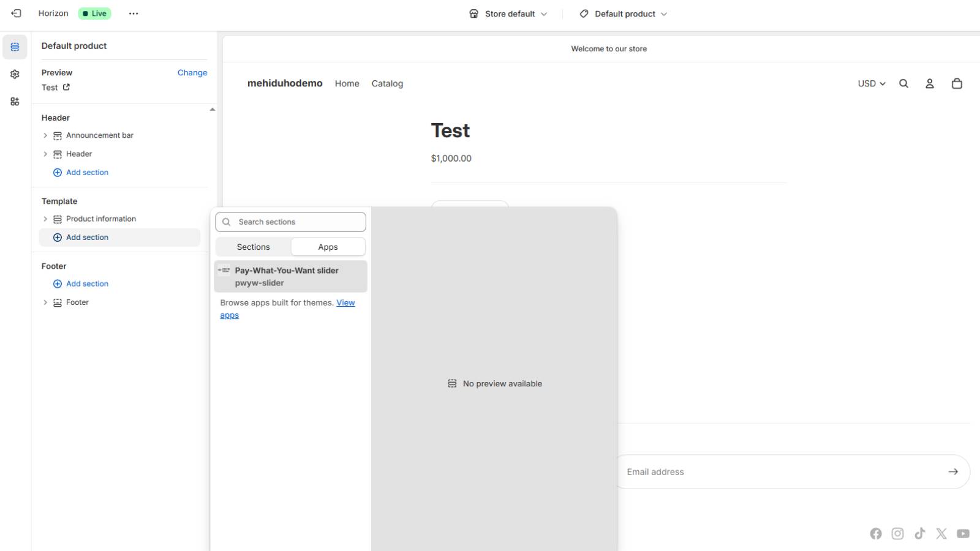
Task: Click the Change preview link
Action: pos(192,73)
